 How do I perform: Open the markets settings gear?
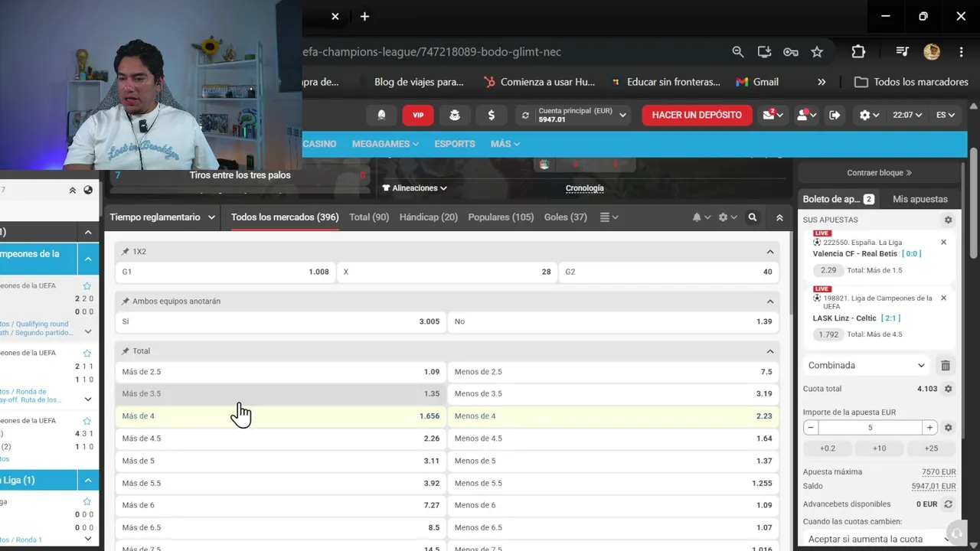click(727, 217)
